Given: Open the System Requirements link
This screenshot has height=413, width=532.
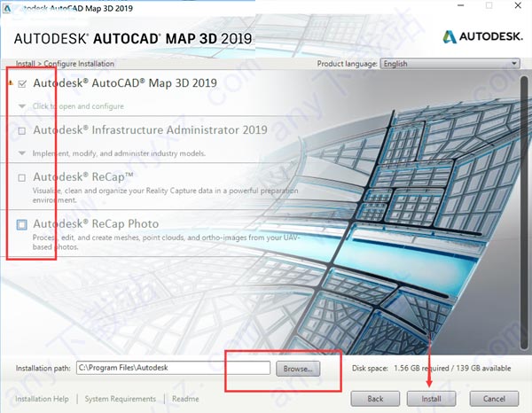Looking at the screenshot, I should click(120, 399).
